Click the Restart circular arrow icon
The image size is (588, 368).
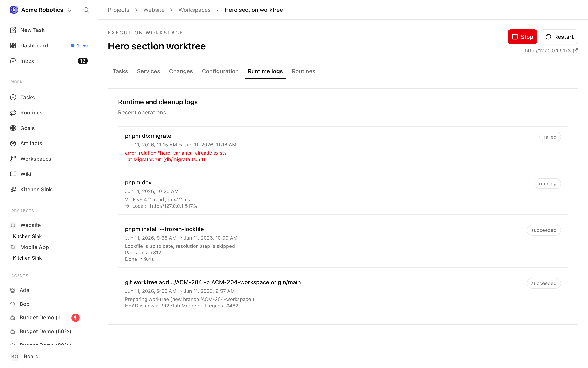[548, 37]
